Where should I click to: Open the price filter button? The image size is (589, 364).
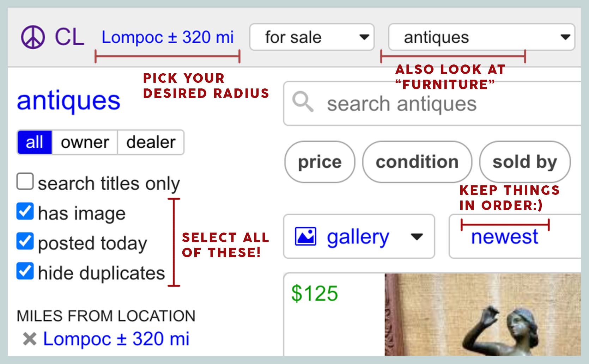point(320,162)
